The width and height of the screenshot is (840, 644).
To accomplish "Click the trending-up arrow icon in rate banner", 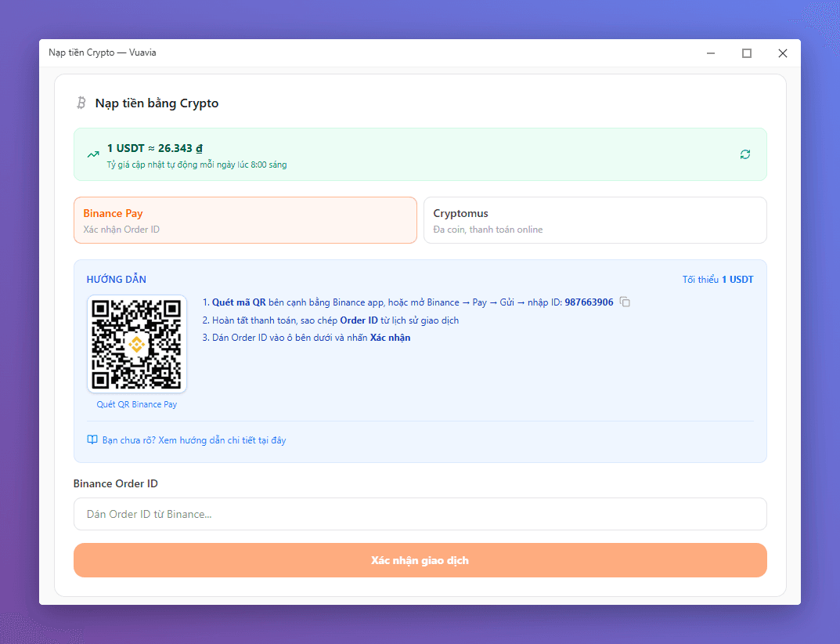I will pos(93,154).
